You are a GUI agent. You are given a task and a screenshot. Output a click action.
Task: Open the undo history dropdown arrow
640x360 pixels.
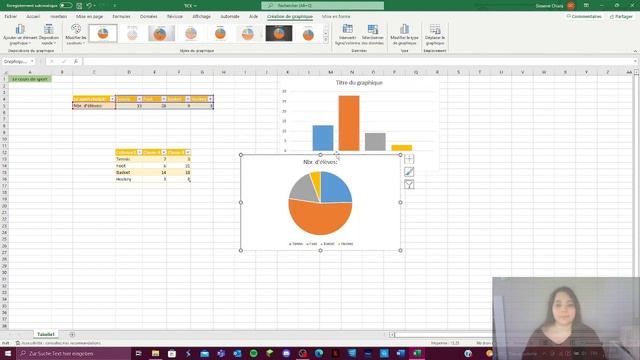[x=94, y=6]
